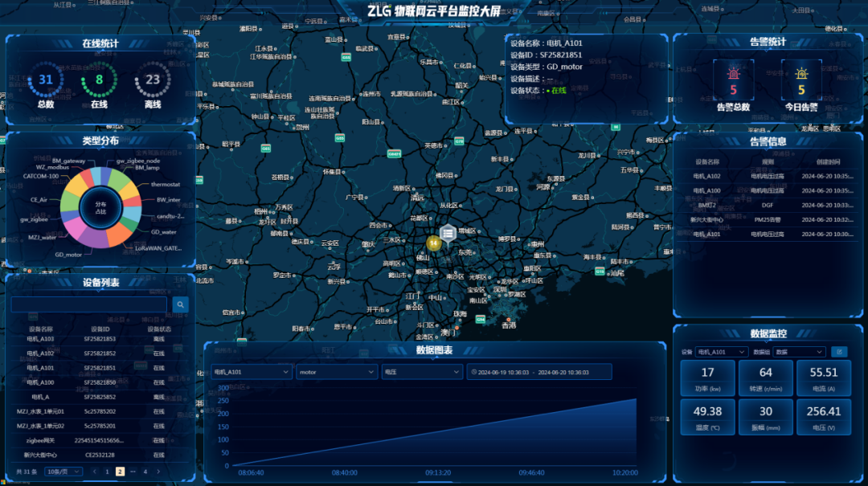Click the pagination ellipsis jump button
The height and width of the screenshot is (486, 868).
click(133, 472)
